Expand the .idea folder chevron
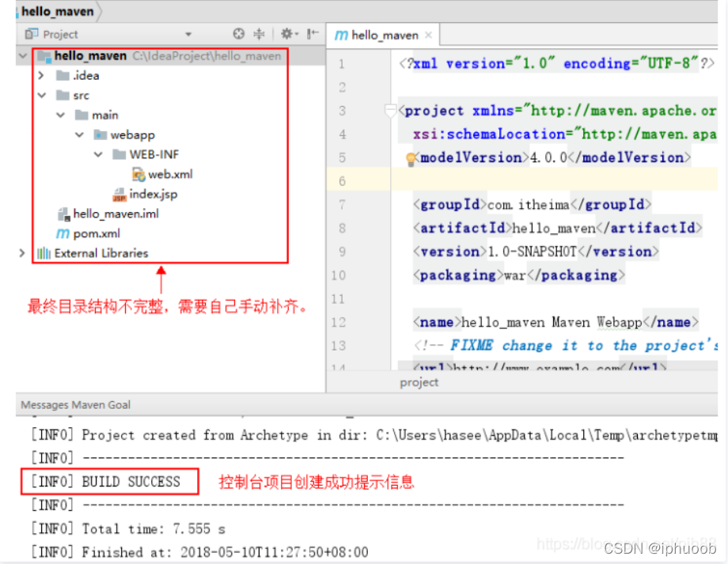 click(41, 75)
